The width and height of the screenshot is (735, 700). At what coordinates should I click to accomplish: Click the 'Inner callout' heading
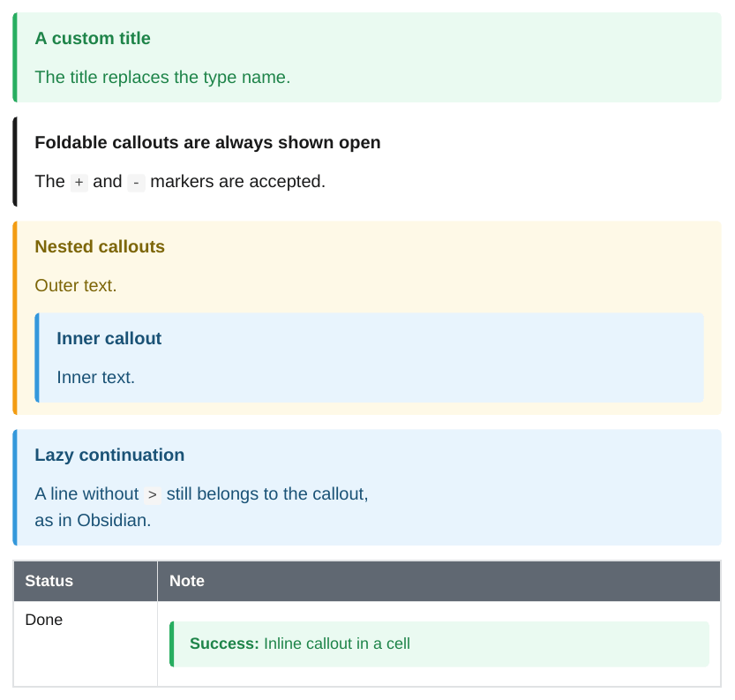tap(109, 338)
